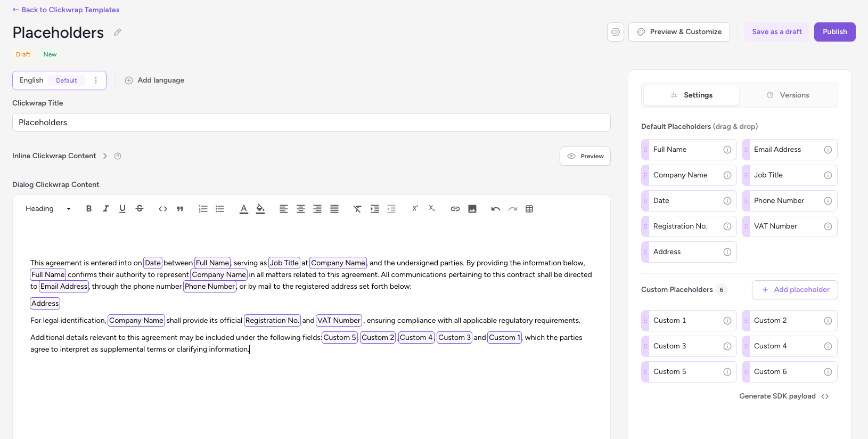
Task: Add a new language
Action: click(x=154, y=80)
